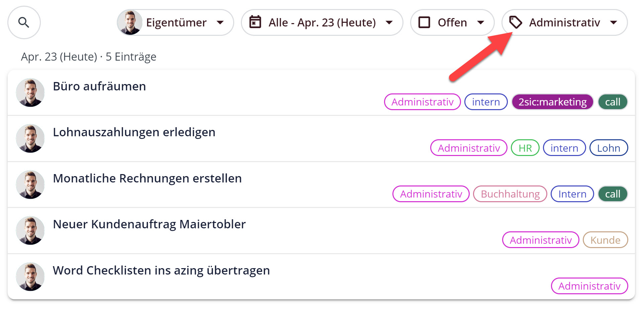644x310 pixels.
Task: Click the avatar beside Neuer Kundenauftrag Maiertobler
Action: tap(30, 230)
